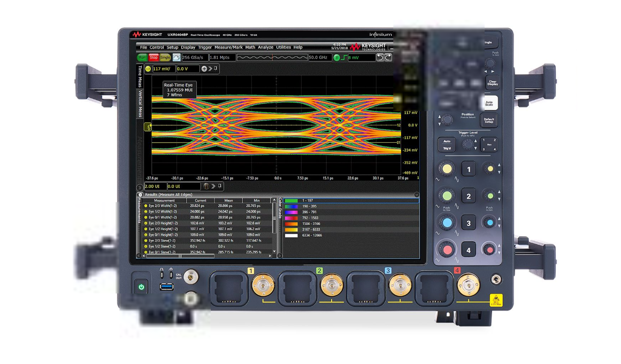This screenshot has width=621, height=364.
Task: Click the undo arrow icon near Keysight logo
Action: coord(380,57)
